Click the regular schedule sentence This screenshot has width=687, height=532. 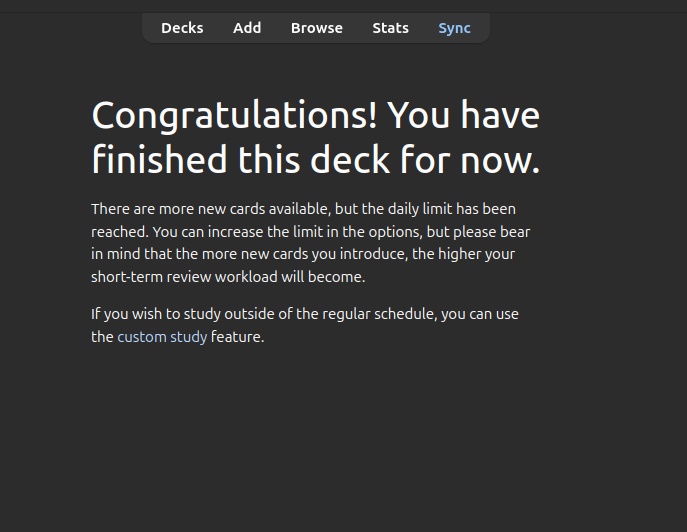point(305,325)
